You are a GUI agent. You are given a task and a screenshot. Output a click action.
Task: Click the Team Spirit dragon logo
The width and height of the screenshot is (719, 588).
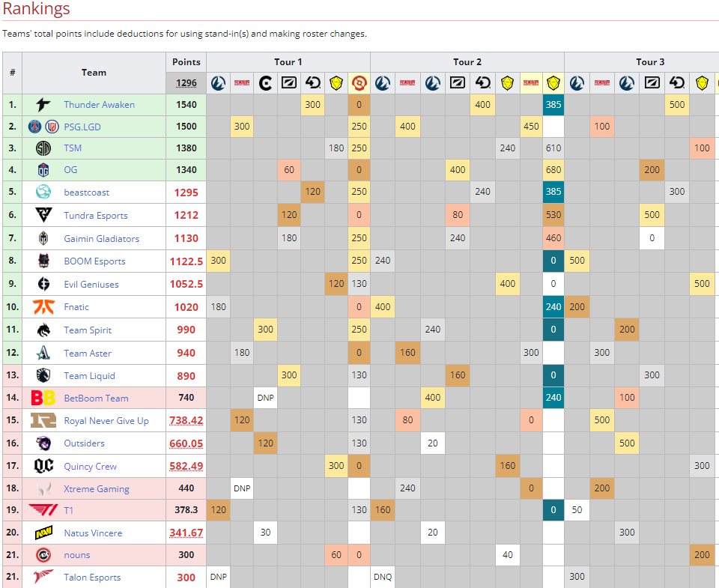43,330
